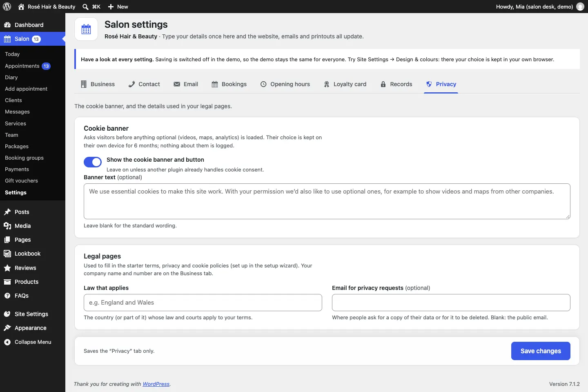Click the user avatar icon
The height and width of the screenshot is (392, 588).
pyautogui.click(x=580, y=7)
